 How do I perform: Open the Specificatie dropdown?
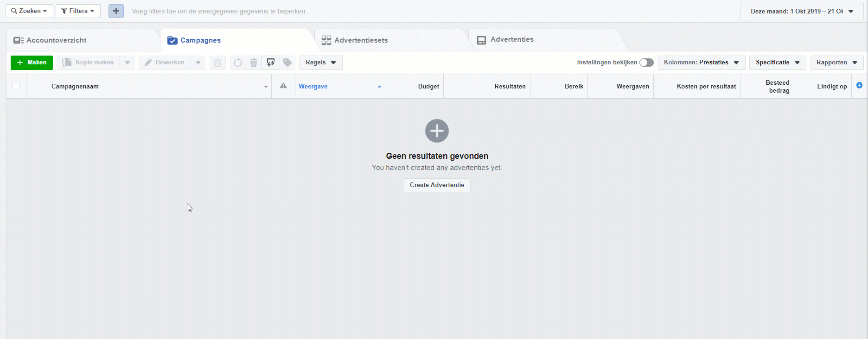tap(777, 63)
